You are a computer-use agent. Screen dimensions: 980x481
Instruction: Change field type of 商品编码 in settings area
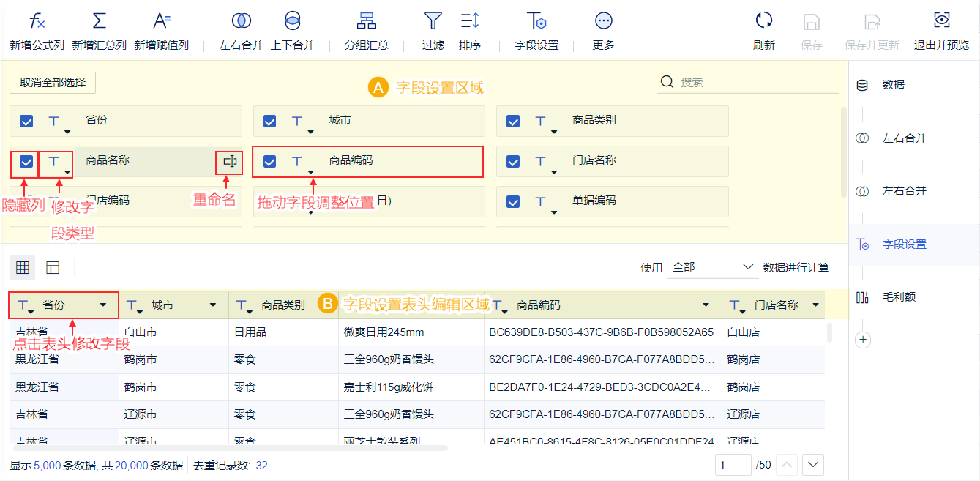302,163
